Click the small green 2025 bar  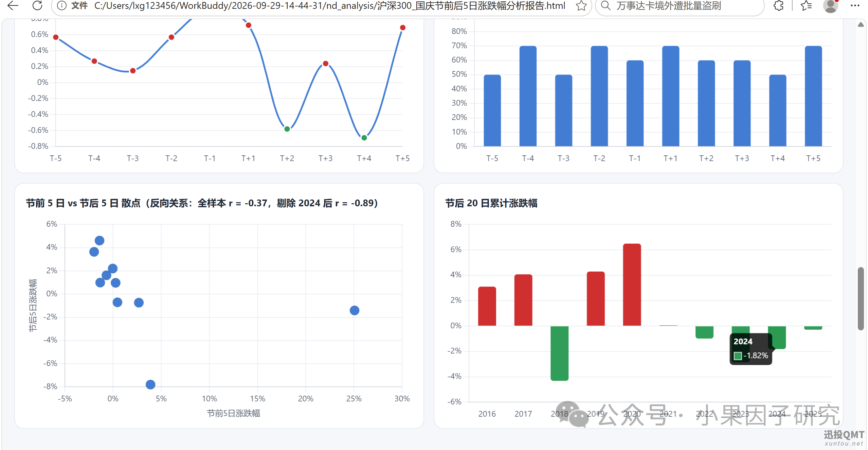[813, 328]
